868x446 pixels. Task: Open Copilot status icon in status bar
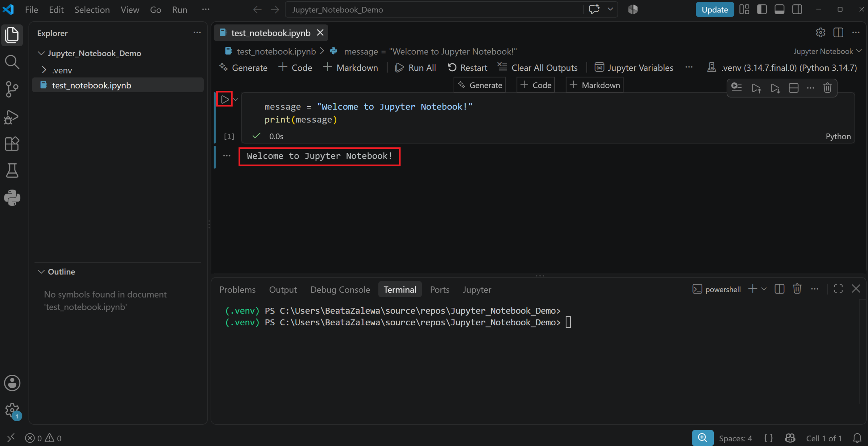coord(790,438)
